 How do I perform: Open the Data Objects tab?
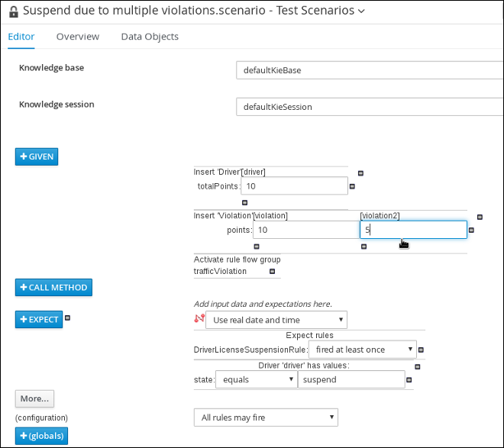click(x=150, y=37)
